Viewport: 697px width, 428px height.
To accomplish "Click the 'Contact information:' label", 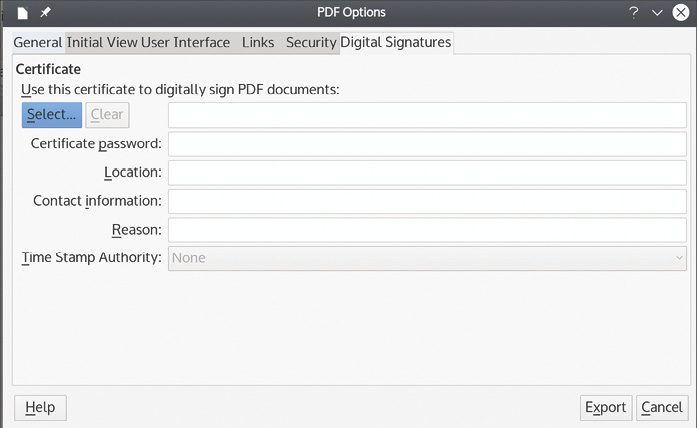I will click(97, 201).
